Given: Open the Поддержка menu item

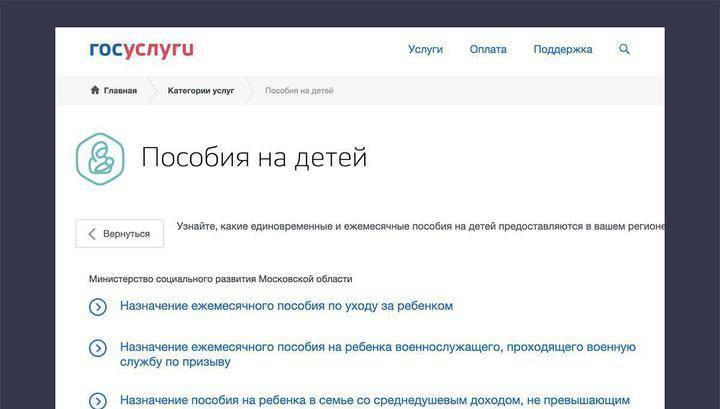Looking at the screenshot, I should pos(562,49).
